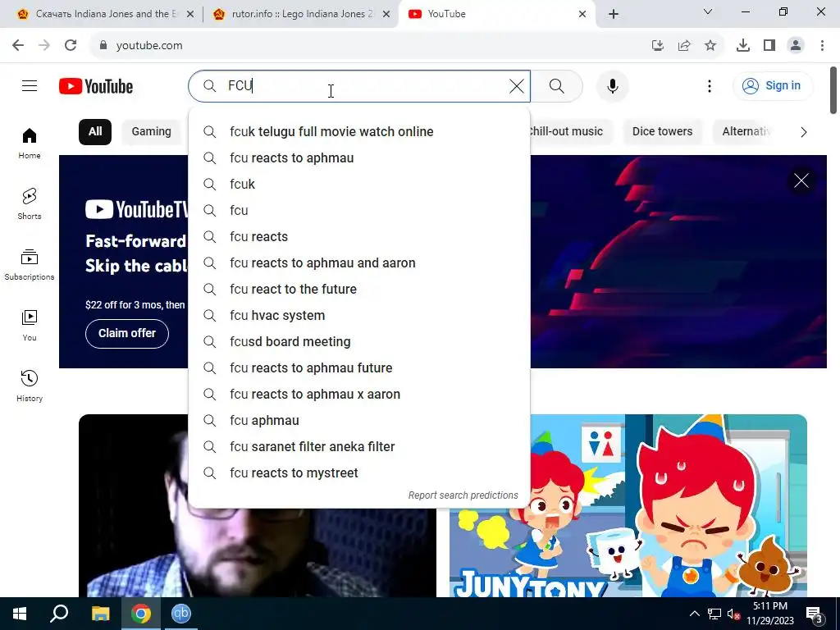This screenshot has height=630, width=840.
Task: Choose suggestion fcusd board meeting
Action: [359, 342]
